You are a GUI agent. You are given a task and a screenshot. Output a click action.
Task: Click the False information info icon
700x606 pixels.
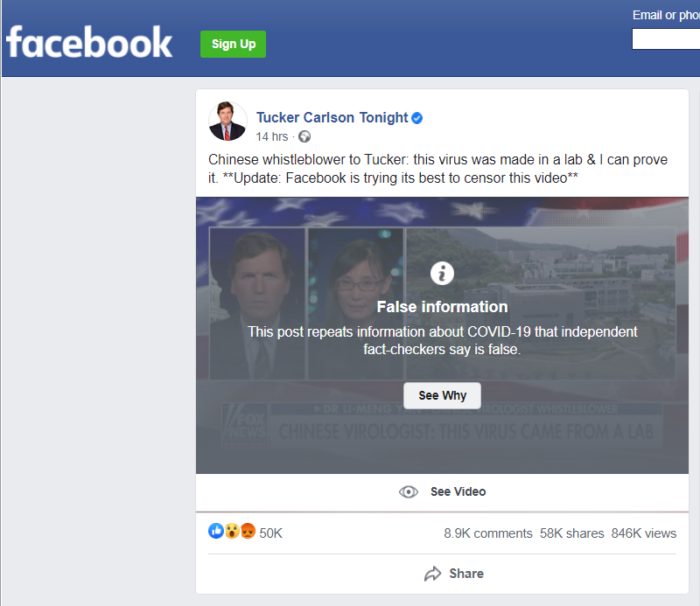[x=442, y=274]
